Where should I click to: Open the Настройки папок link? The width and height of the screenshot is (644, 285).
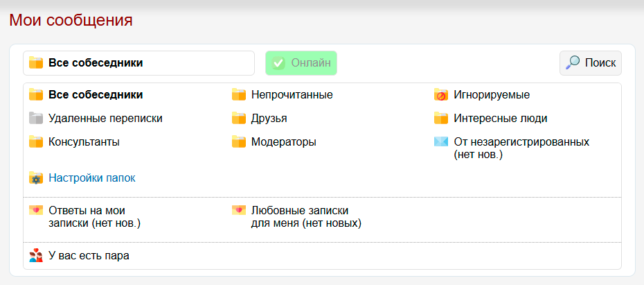click(x=92, y=178)
